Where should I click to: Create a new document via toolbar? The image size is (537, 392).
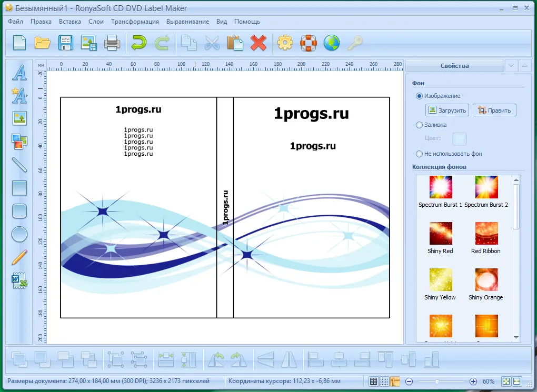point(19,43)
